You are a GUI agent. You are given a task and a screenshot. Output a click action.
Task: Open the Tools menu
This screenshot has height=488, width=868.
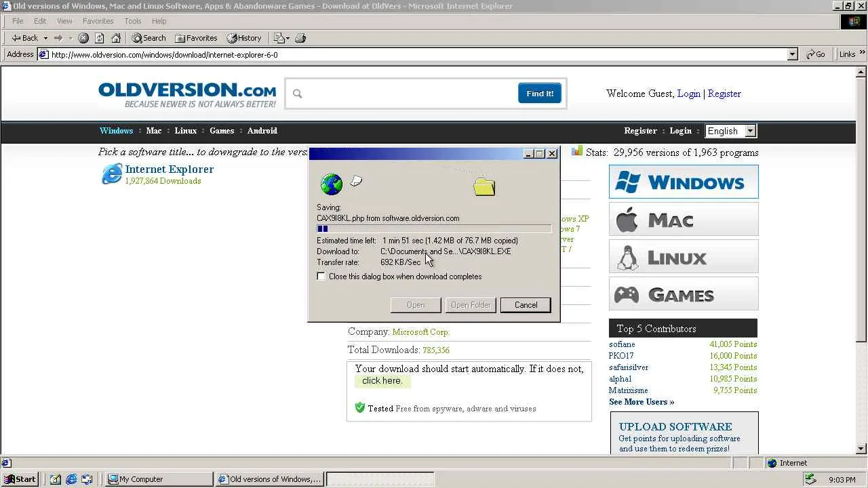(133, 21)
